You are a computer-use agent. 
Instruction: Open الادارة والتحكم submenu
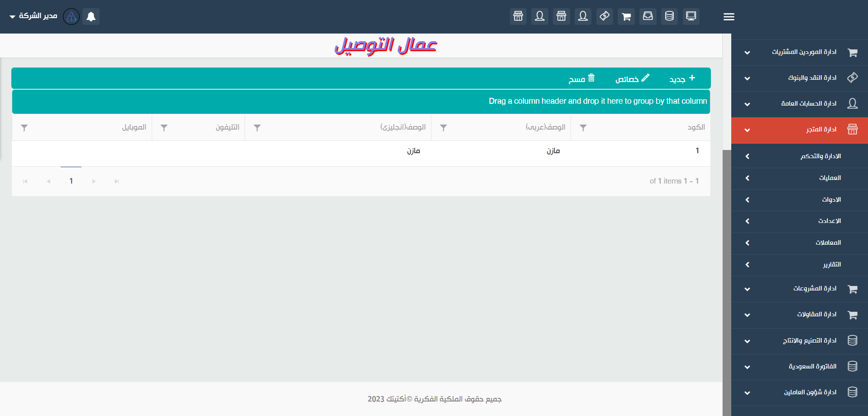pyautogui.click(x=800, y=156)
